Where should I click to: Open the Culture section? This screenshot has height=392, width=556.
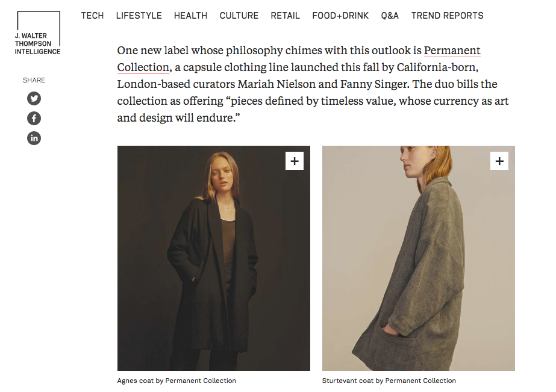click(x=239, y=16)
